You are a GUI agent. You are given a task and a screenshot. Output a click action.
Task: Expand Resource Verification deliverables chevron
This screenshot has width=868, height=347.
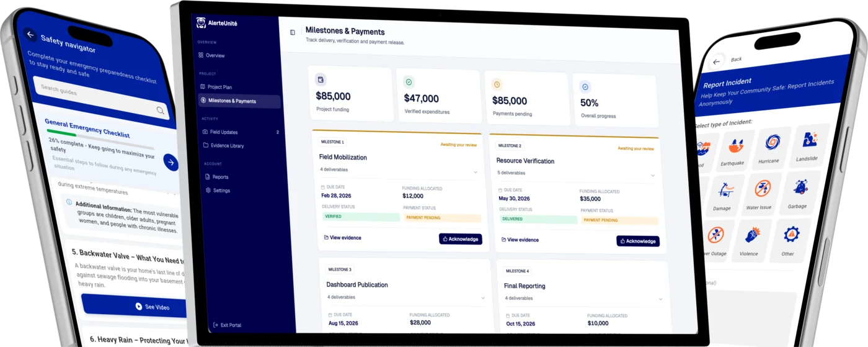[x=653, y=176]
